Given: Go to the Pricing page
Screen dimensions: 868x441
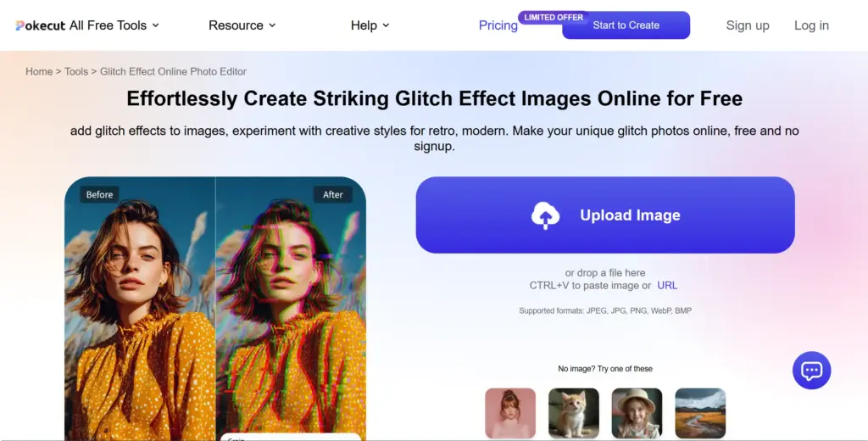Looking at the screenshot, I should pos(498,25).
